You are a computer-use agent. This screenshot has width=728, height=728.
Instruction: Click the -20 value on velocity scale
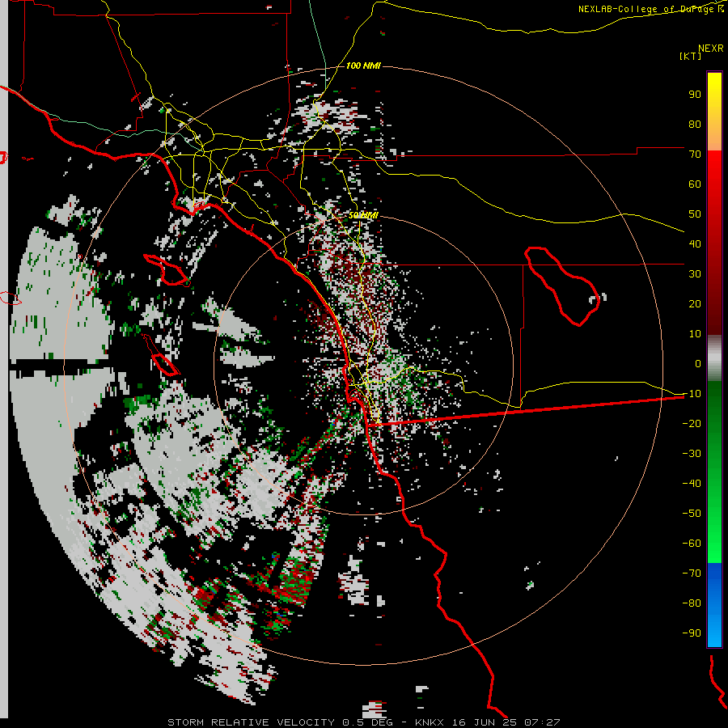point(692,423)
